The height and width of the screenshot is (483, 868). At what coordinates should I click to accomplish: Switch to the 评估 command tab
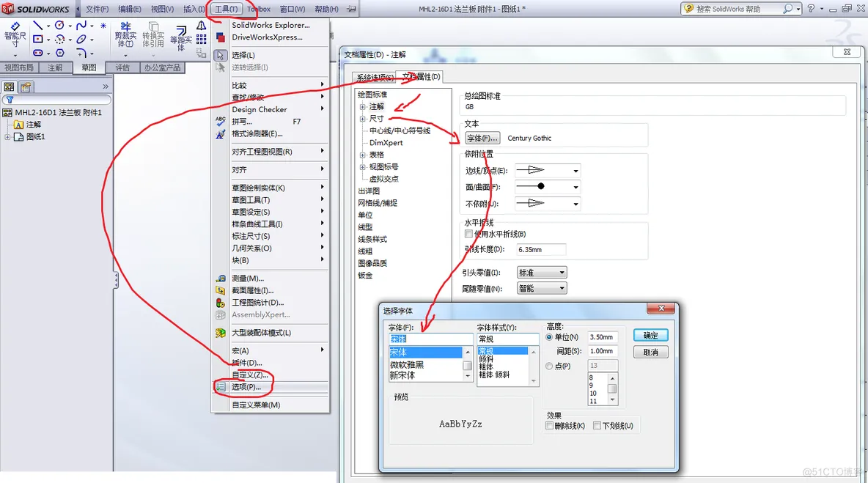click(122, 67)
